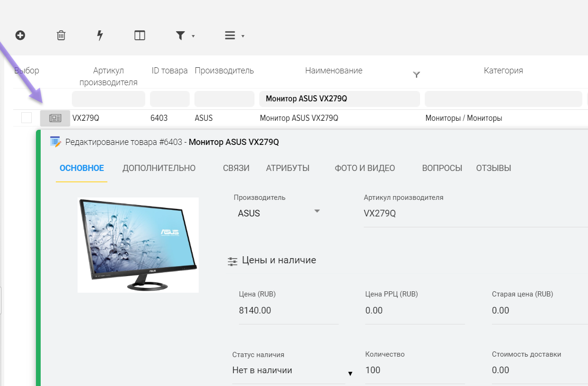Switch to the Дополнительно tab
The width and height of the screenshot is (588, 386).
click(x=159, y=168)
